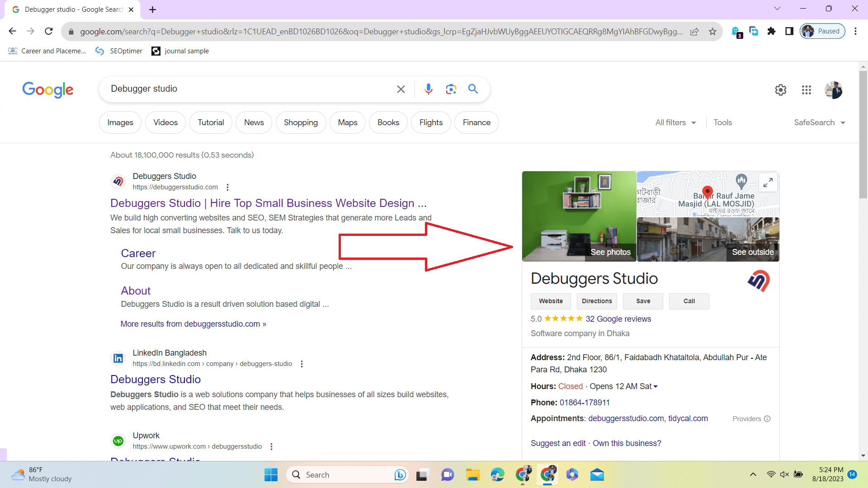Open the three-dot menu for Debuggers Studio result
Image resolution: width=868 pixels, height=488 pixels.
[227, 187]
